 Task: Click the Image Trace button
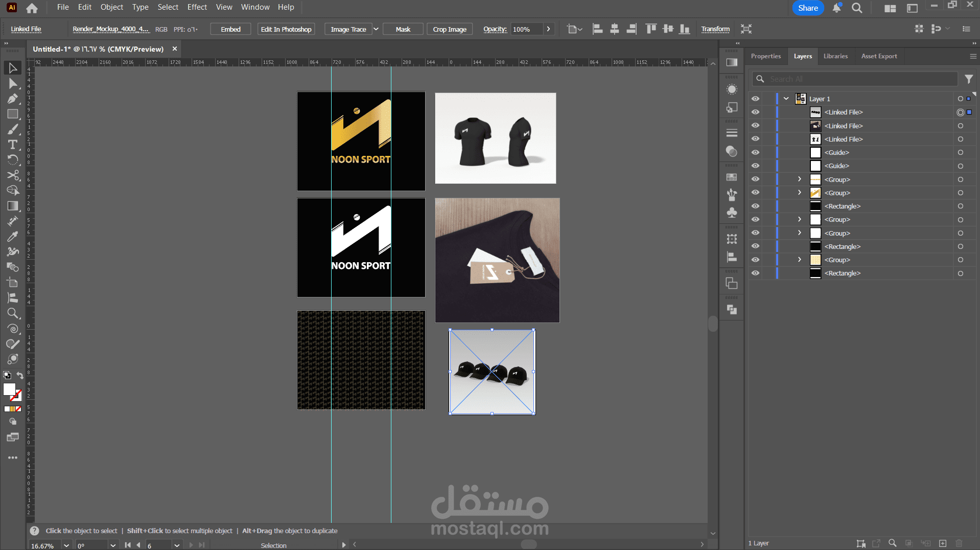click(x=348, y=29)
